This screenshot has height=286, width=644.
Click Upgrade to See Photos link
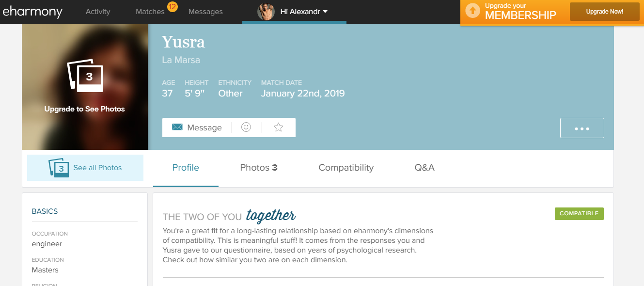tap(84, 109)
